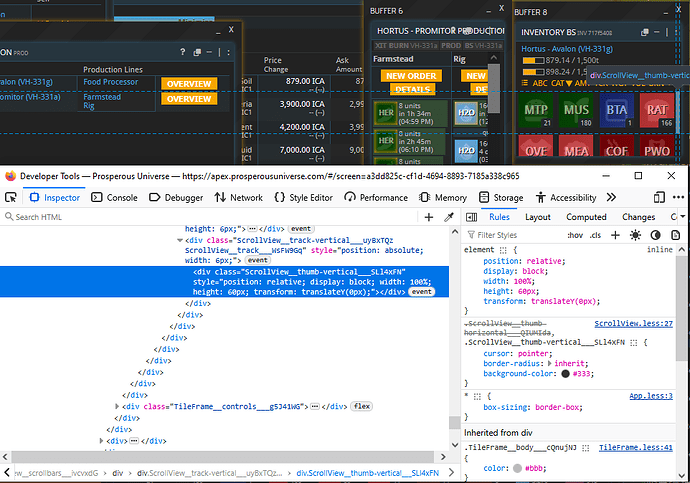This screenshot has height=483, width=690.
Task: Click the COF inventory tile
Action: (x=617, y=146)
